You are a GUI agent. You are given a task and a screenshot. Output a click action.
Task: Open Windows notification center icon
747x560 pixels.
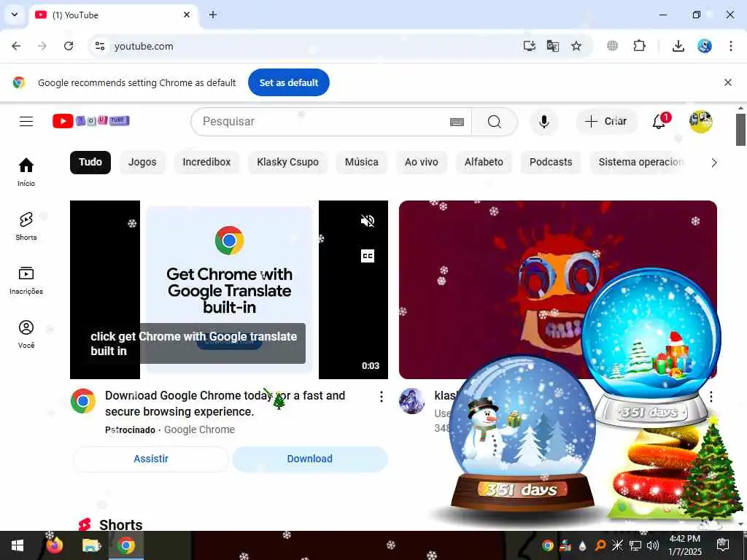click(723, 545)
